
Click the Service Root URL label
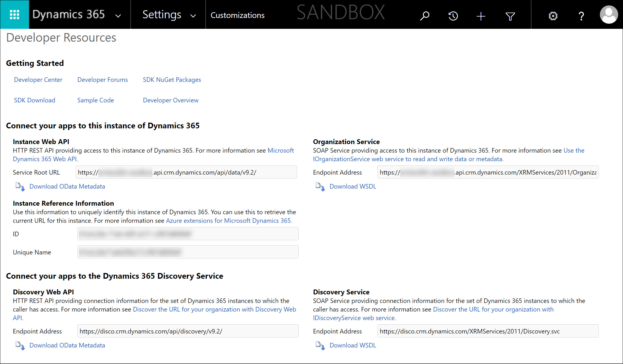pos(36,173)
